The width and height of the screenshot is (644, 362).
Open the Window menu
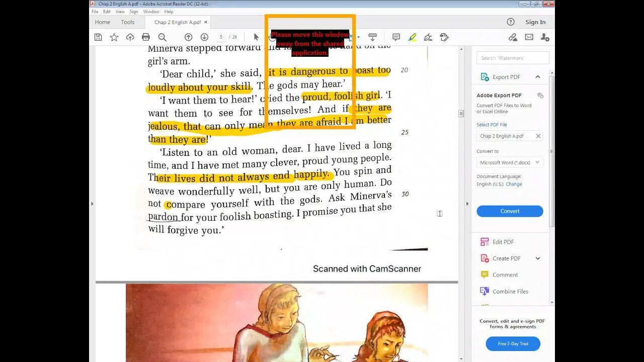click(x=151, y=12)
